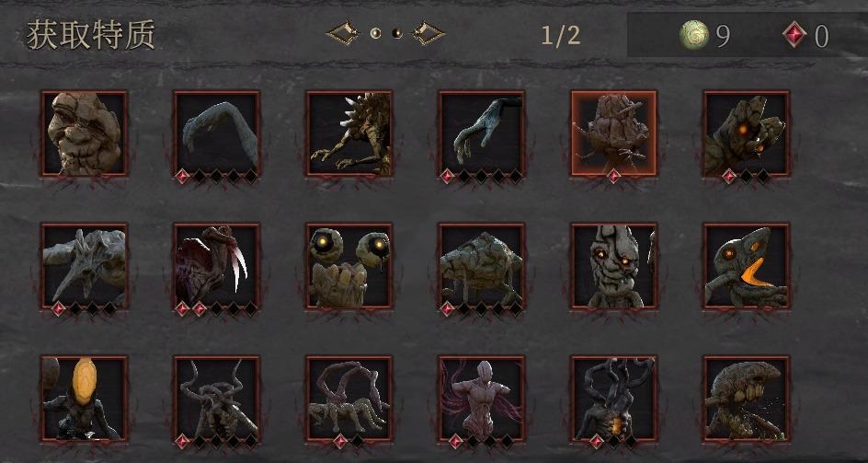The image size is (868, 463).
Task: Go to next page with right diamond arrow
Action: 429,33
